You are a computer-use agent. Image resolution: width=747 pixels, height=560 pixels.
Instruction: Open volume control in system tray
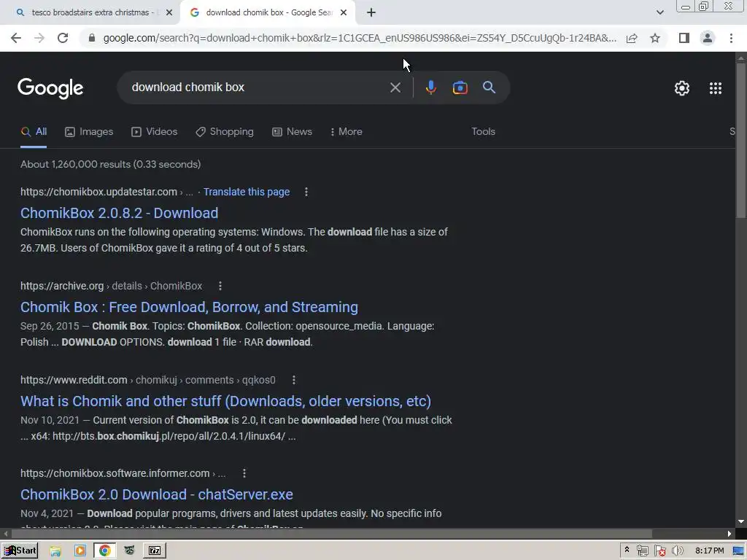coord(678,551)
